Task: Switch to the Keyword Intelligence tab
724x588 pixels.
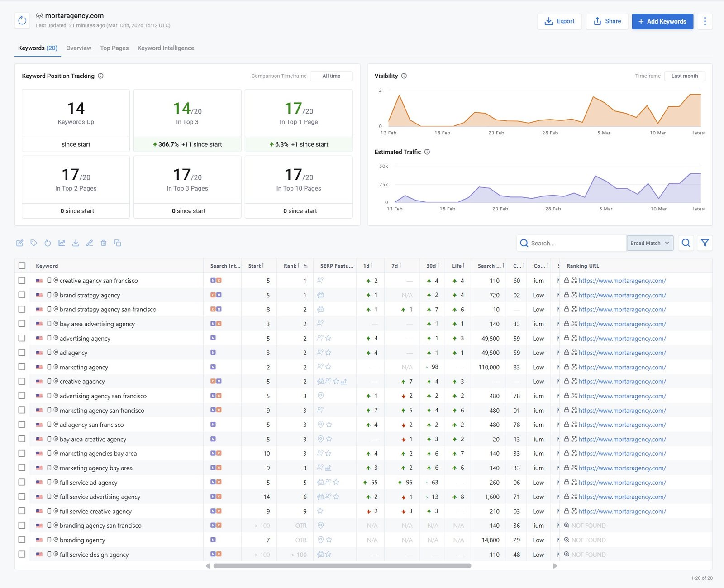Action: coord(166,48)
